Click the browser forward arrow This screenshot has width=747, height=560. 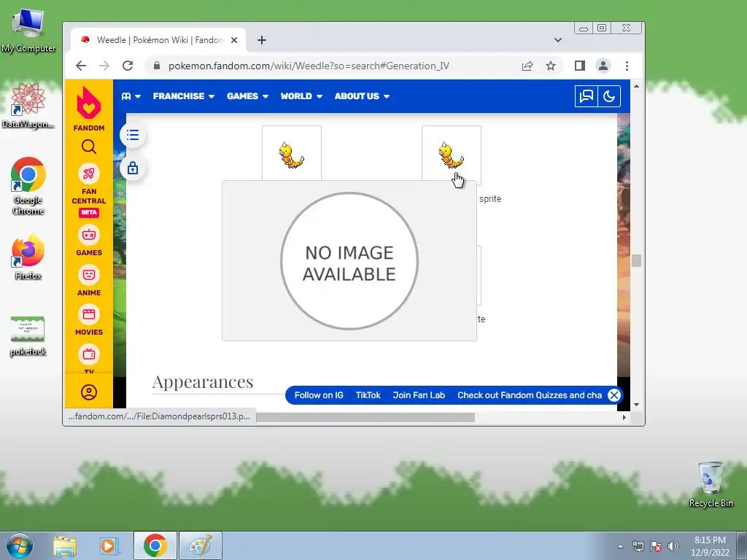point(104,66)
